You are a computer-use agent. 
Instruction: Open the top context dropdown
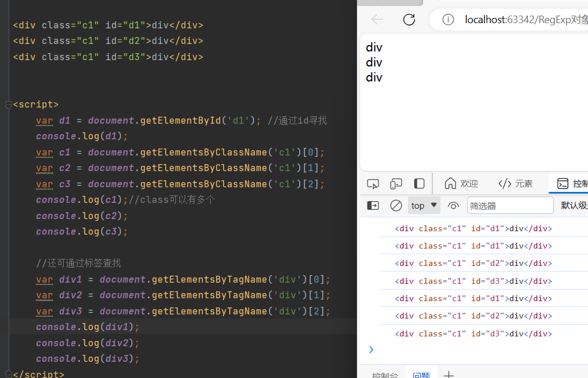pos(424,206)
